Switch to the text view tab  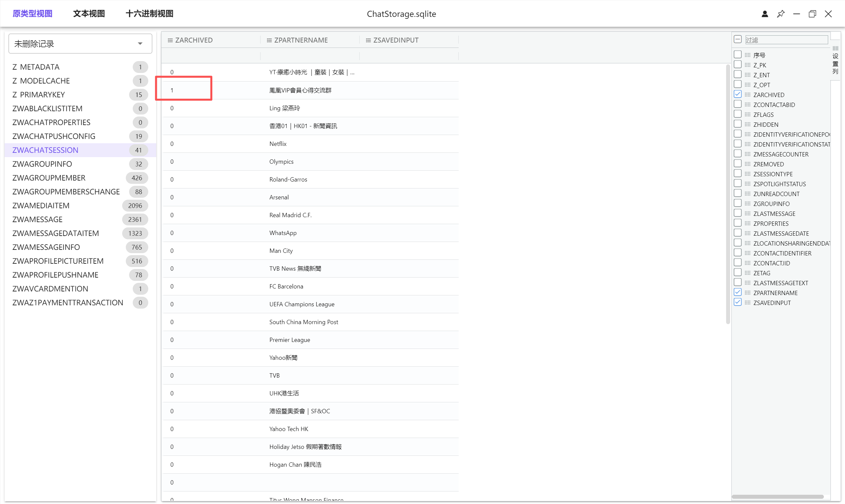tap(89, 14)
